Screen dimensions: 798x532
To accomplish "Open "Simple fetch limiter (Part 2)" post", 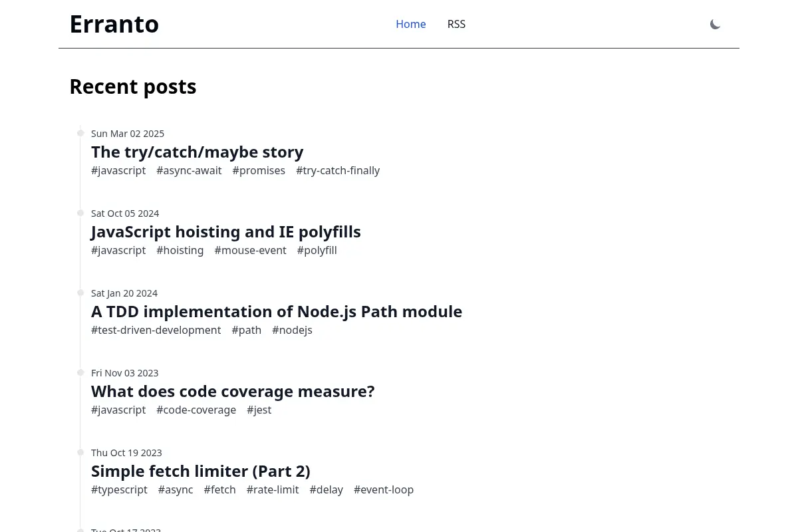I will (x=201, y=471).
